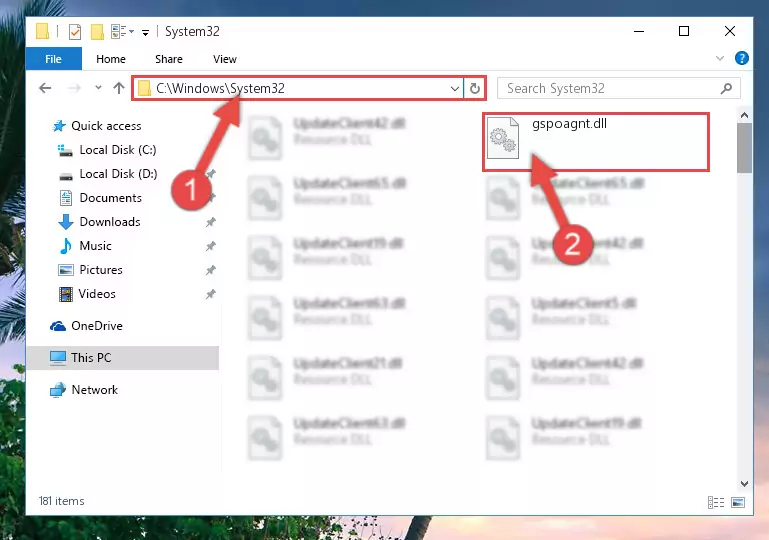
Task: Open the File tab
Action: 53,59
